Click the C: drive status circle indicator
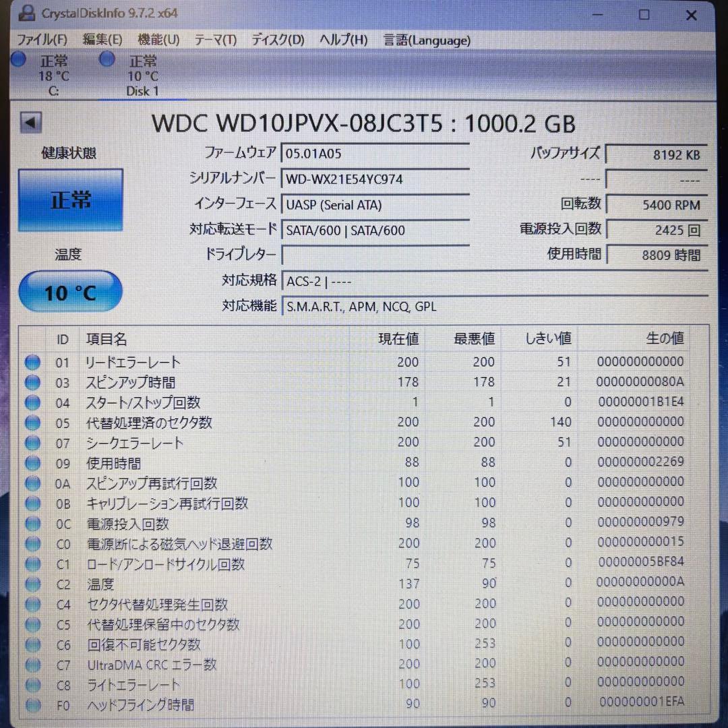Viewport: 728px width, 728px height. 18,60
